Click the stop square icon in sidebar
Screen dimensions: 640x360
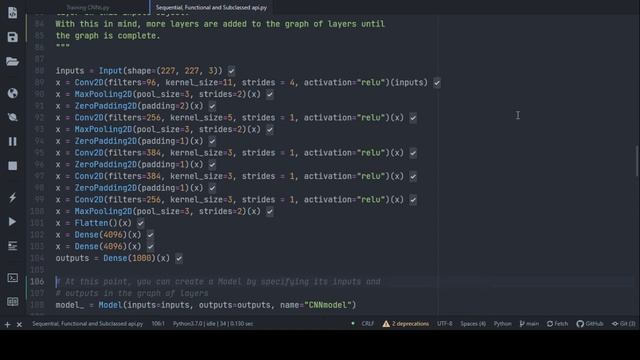12,166
